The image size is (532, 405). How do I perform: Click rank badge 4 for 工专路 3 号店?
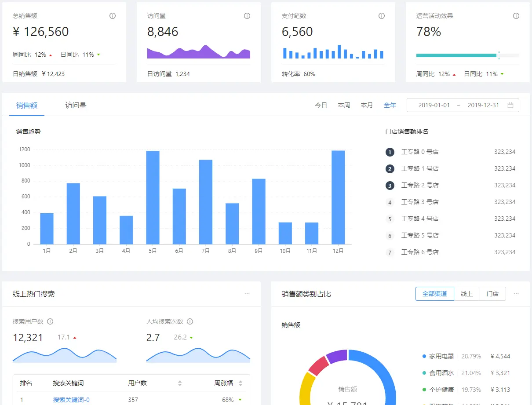(x=390, y=202)
